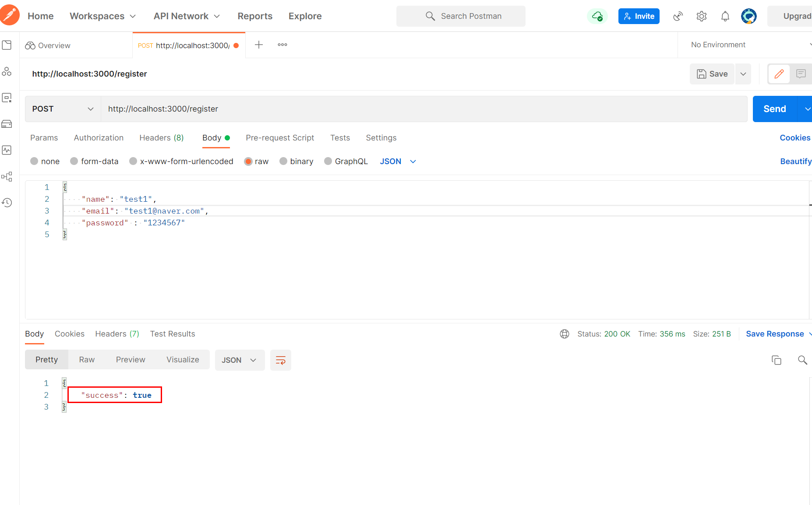
Task: Select the x-www-form-urlencoded radio option
Action: tap(133, 161)
